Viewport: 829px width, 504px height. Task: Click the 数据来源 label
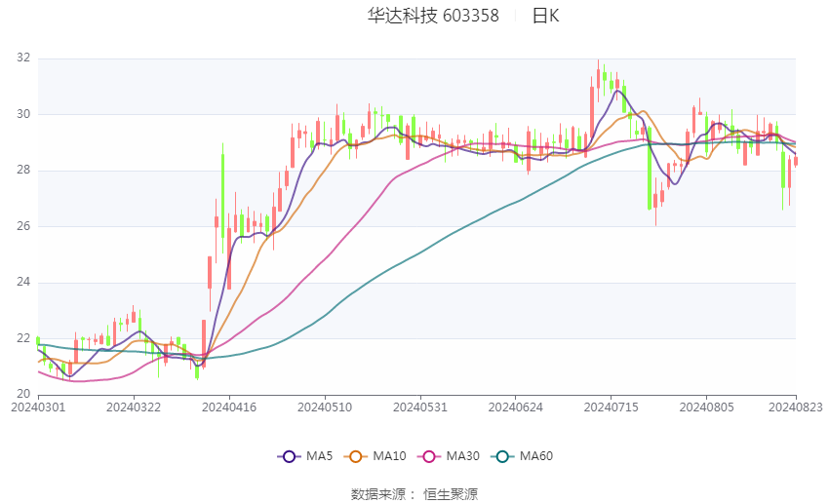point(378,494)
